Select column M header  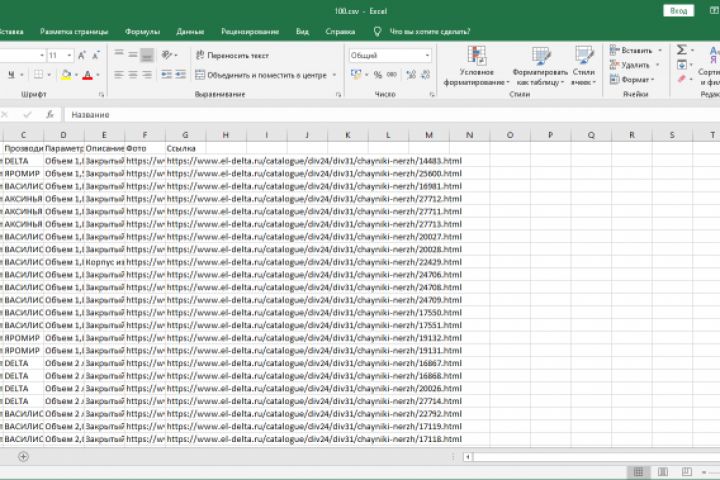[x=429, y=135]
